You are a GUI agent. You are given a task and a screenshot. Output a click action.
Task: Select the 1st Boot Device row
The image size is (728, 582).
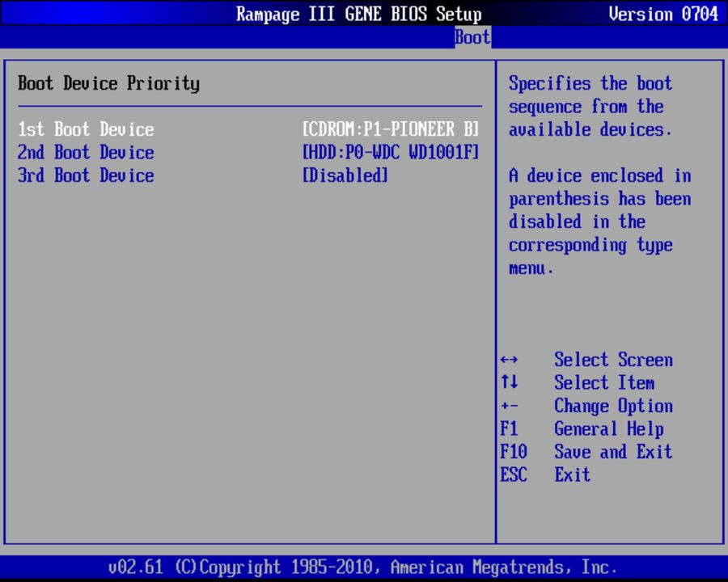point(248,129)
